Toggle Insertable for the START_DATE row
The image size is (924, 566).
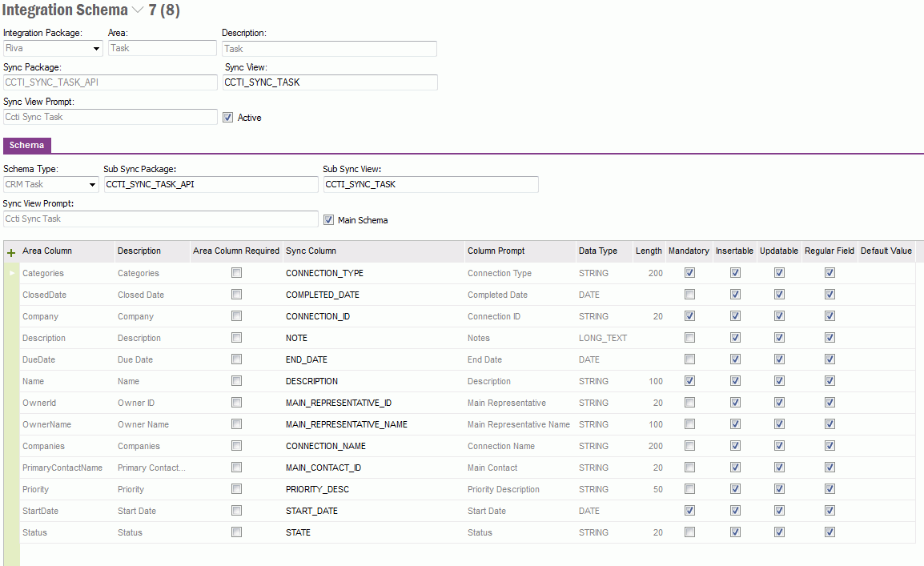[x=735, y=511]
